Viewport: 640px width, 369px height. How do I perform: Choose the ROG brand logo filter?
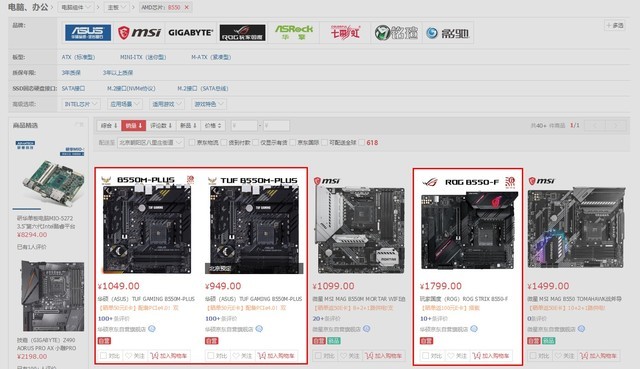tap(242, 33)
